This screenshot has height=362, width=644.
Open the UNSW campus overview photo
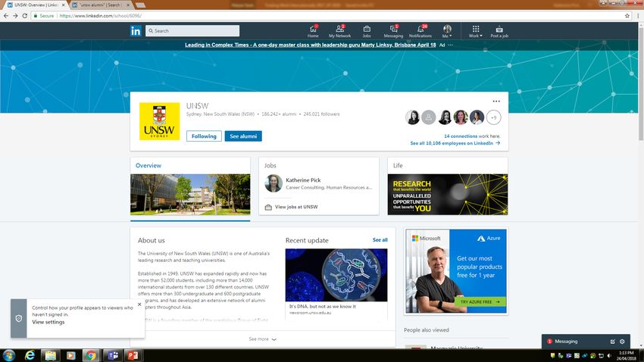pos(190,195)
